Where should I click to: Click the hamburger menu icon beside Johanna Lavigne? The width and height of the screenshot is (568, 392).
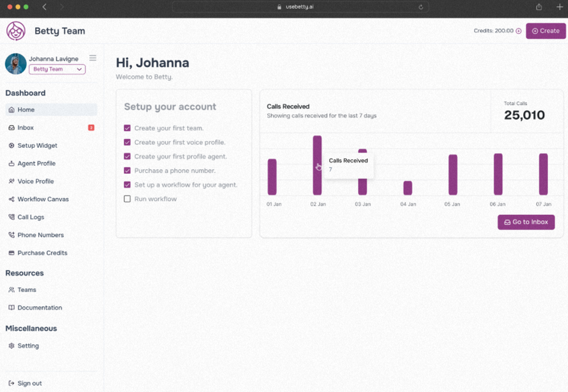coord(93,58)
